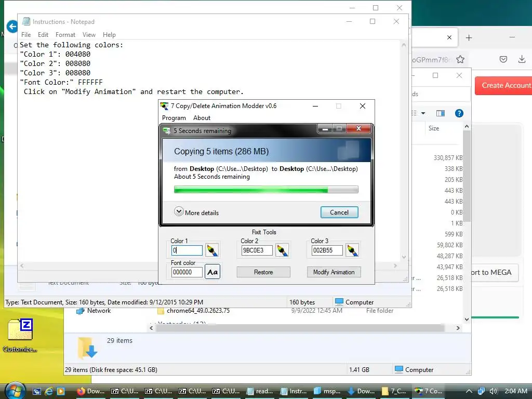Click the Color 1 input field

[187, 250]
